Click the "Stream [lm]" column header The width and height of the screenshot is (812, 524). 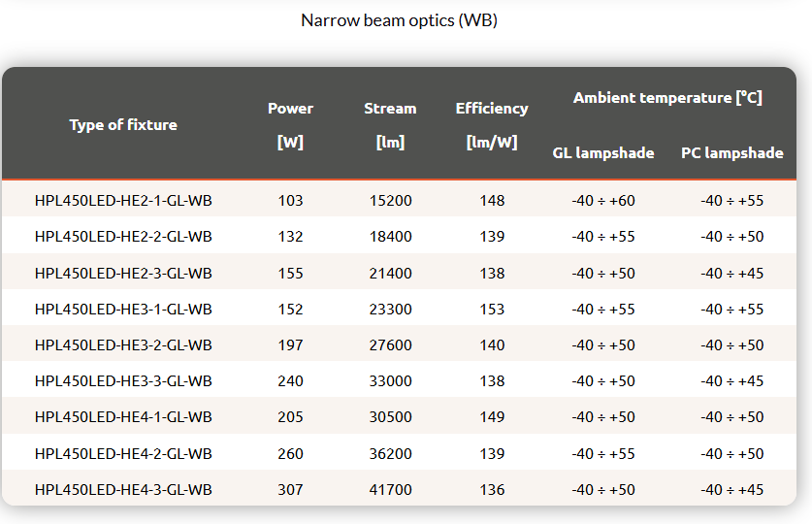390,125
